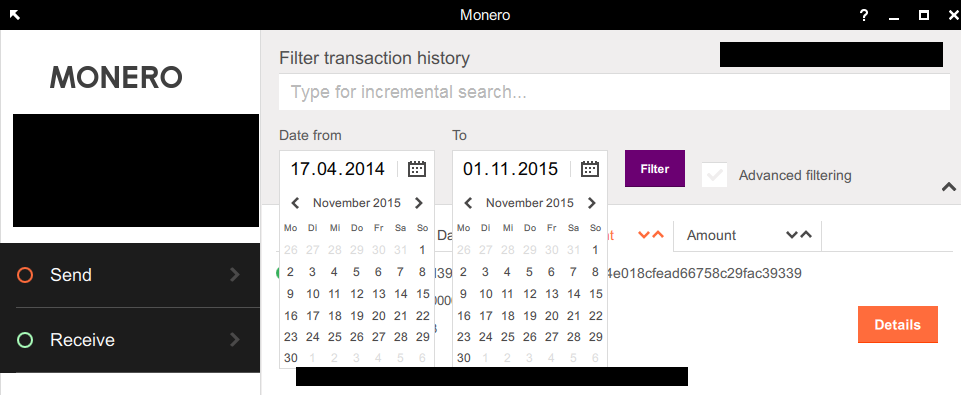Select day 12 in Date from calendar
This screenshot has width=961, height=395.
pyautogui.click(x=357, y=294)
